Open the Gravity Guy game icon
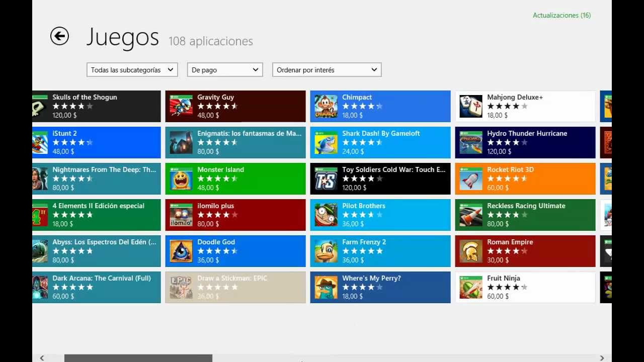Viewport: 644px width, 362px height. tap(181, 106)
